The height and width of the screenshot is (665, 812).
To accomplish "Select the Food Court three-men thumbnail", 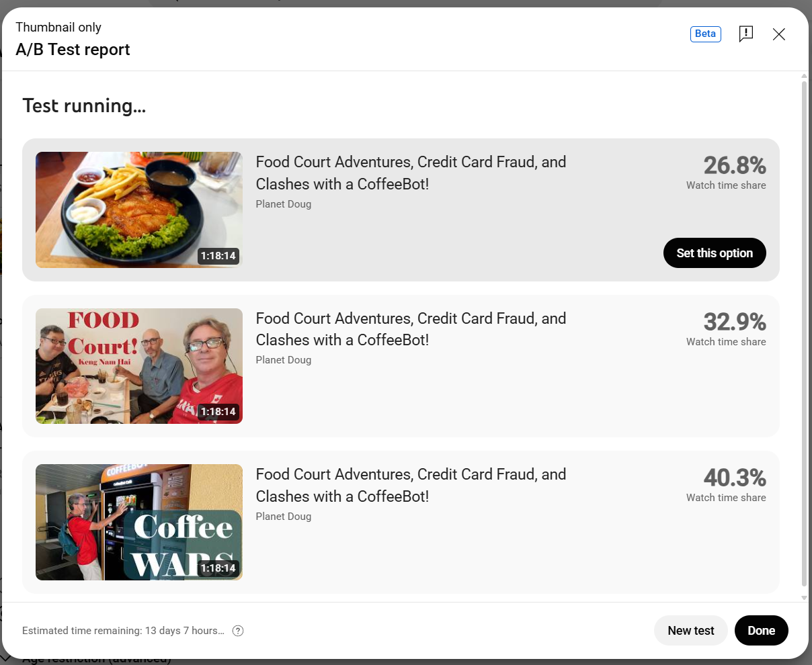I will pyautogui.click(x=139, y=366).
